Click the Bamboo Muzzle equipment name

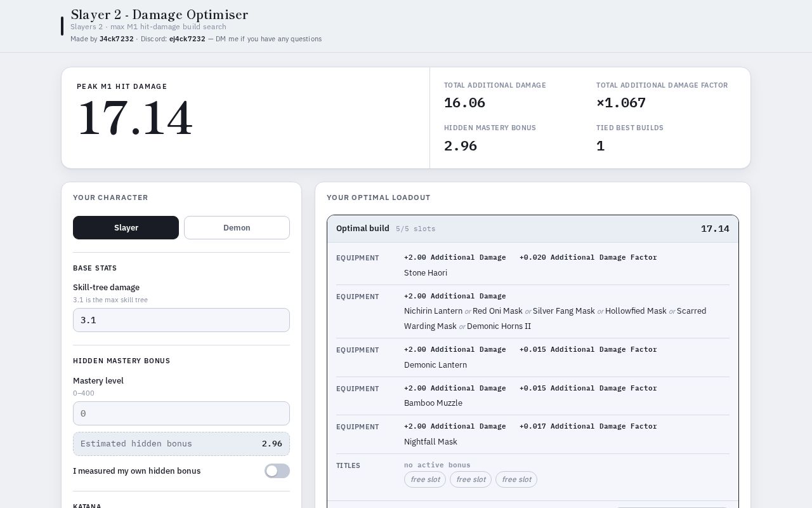point(433,403)
